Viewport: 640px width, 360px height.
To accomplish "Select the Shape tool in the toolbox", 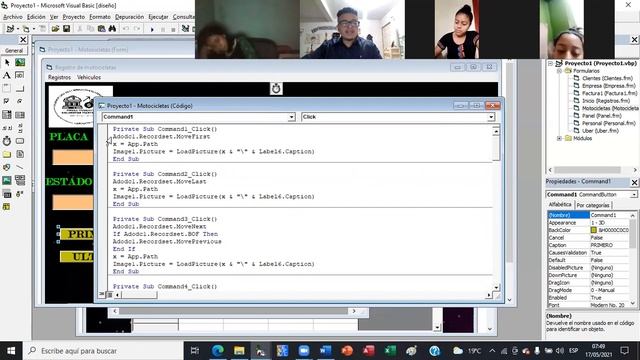I will click(x=7, y=167).
